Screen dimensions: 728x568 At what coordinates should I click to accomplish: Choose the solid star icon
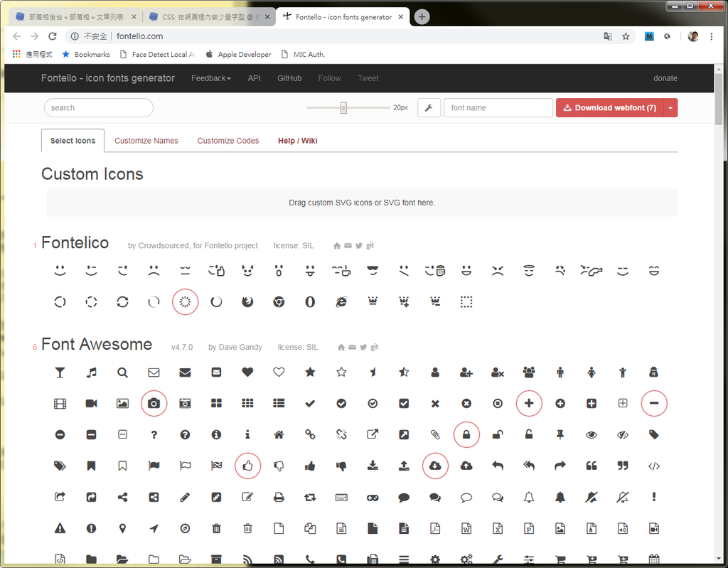pos(310,372)
